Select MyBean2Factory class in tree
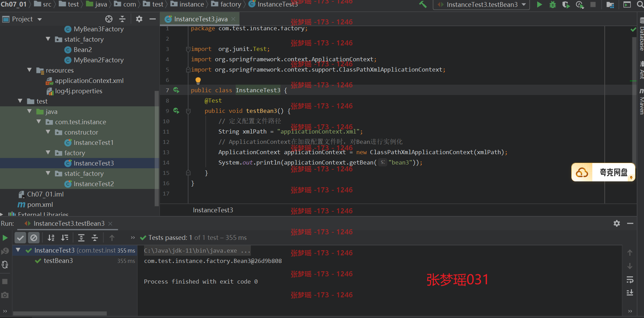This screenshot has width=644, height=318. point(94,60)
